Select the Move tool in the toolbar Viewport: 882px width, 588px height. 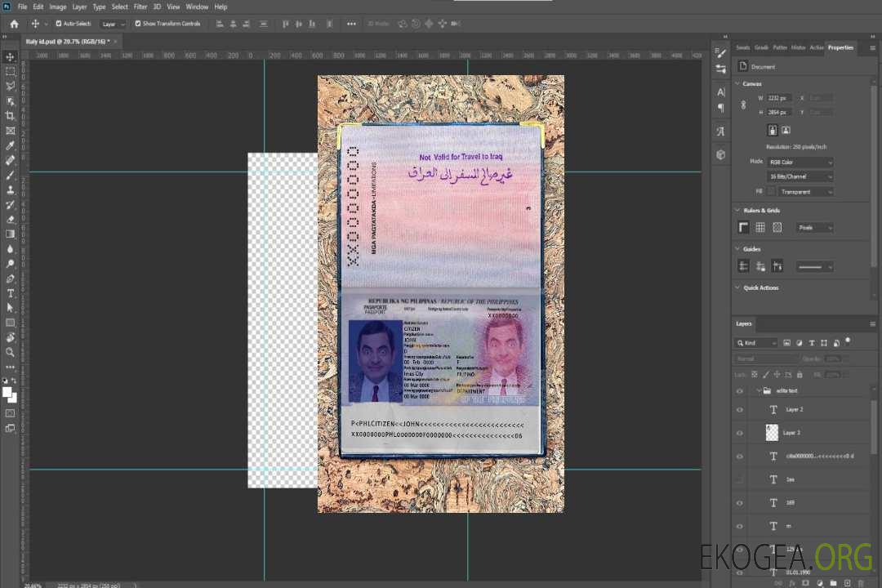(10, 57)
